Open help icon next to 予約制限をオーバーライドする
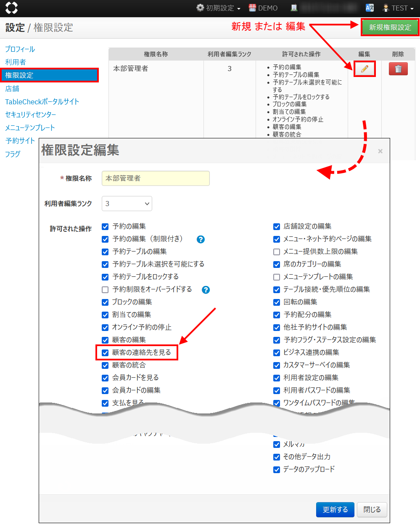This screenshot has width=420, height=532. [x=206, y=290]
